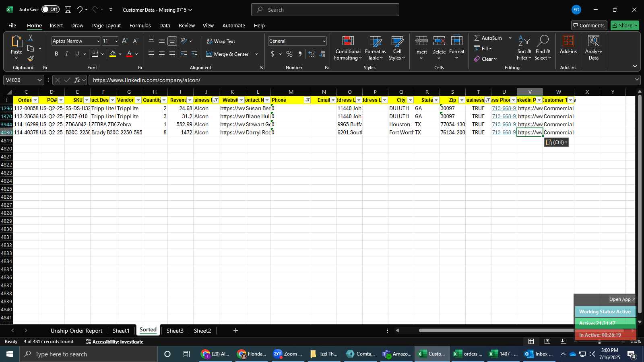The height and width of the screenshot is (362, 644).
Task: Apply the yellow Fill Color swatch
Action: coord(113,54)
